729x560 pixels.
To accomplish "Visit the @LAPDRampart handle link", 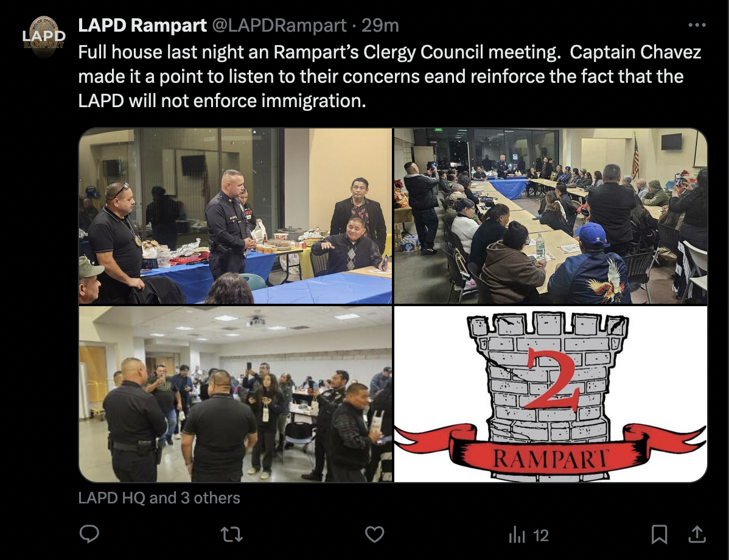I will tap(279, 25).
